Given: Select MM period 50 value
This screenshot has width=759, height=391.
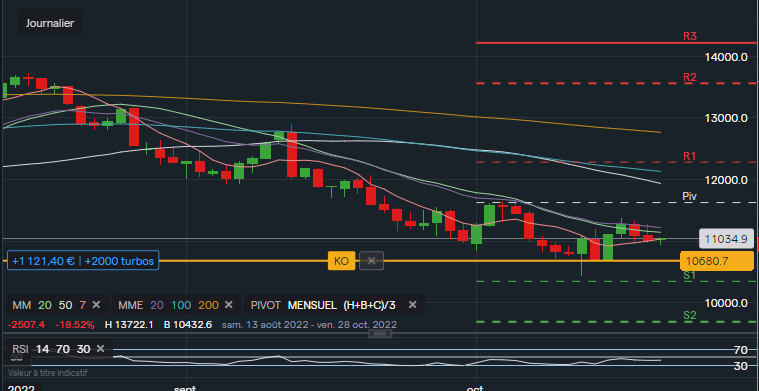Looking at the screenshot, I should [x=65, y=305].
